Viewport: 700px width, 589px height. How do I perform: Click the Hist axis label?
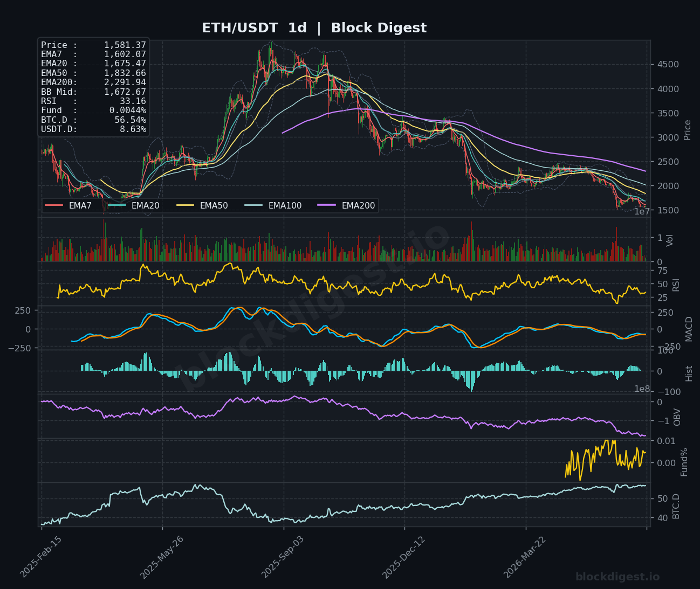(x=689, y=372)
